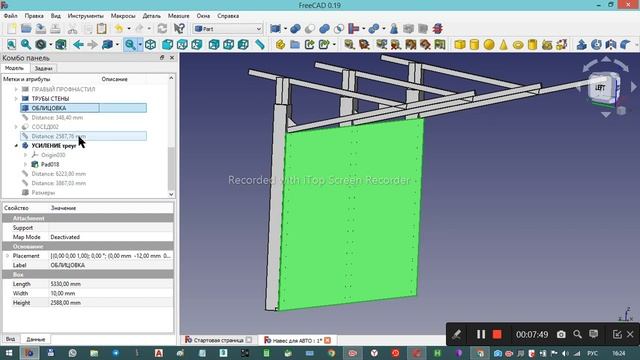Screen dimensions: 640x360
Task: Click the Draw style icon
Action: coord(40,44)
